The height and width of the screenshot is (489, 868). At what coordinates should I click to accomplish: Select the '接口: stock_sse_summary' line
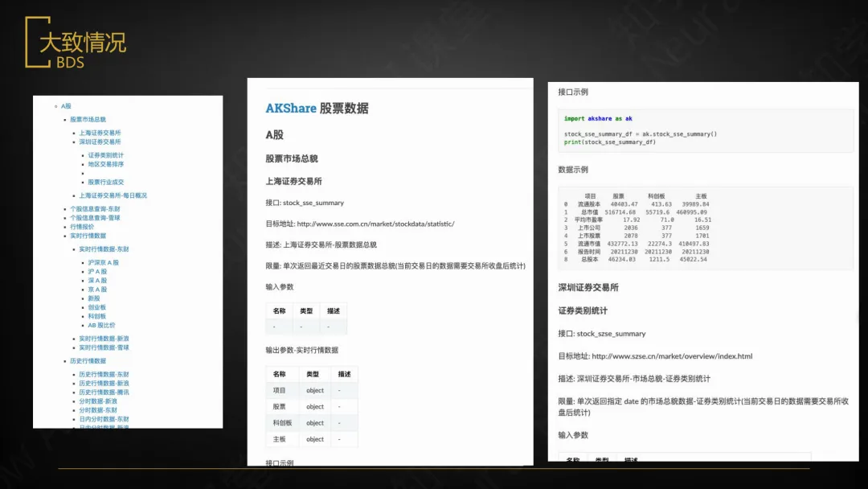305,203
